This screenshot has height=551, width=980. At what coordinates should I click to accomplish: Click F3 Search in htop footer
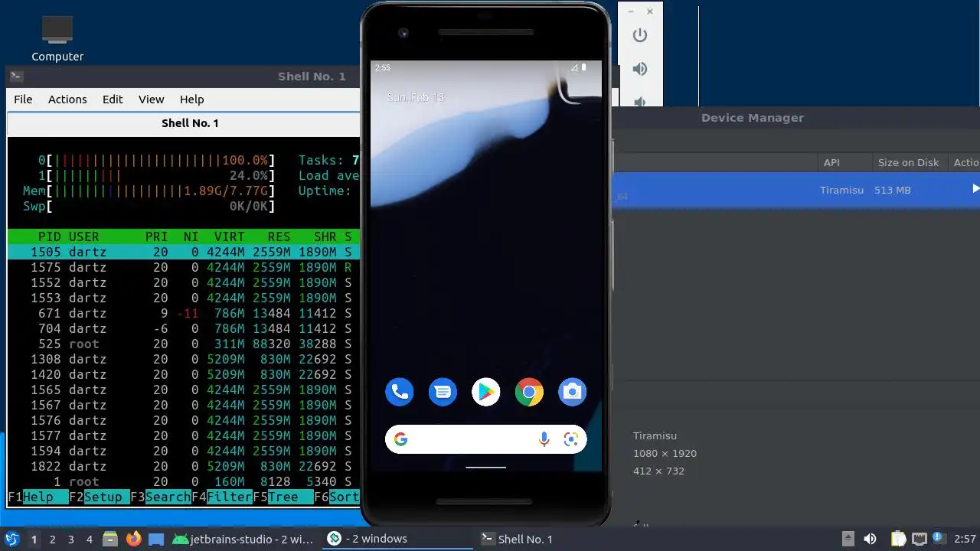(x=161, y=497)
